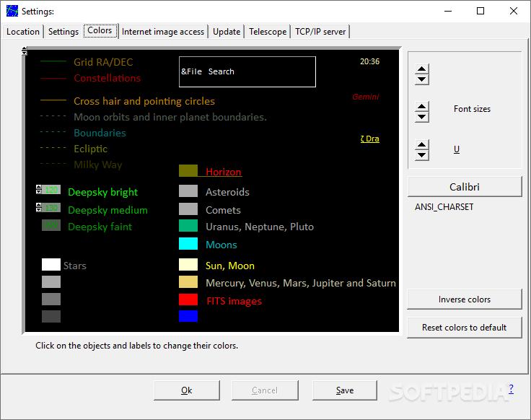
Task: Click the Comets color swatch
Action: [188, 209]
